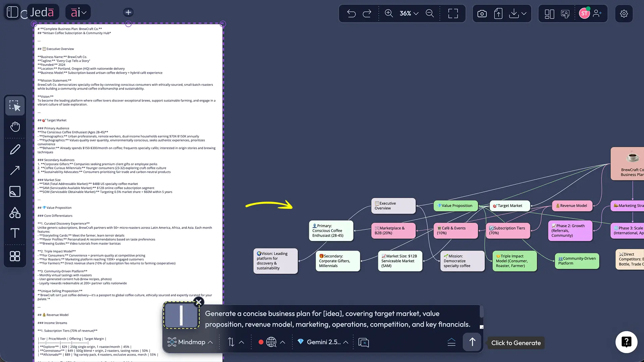This screenshot has height=362, width=644.
Task: Open the 36% zoom level dropdown
Action: click(x=409, y=13)
